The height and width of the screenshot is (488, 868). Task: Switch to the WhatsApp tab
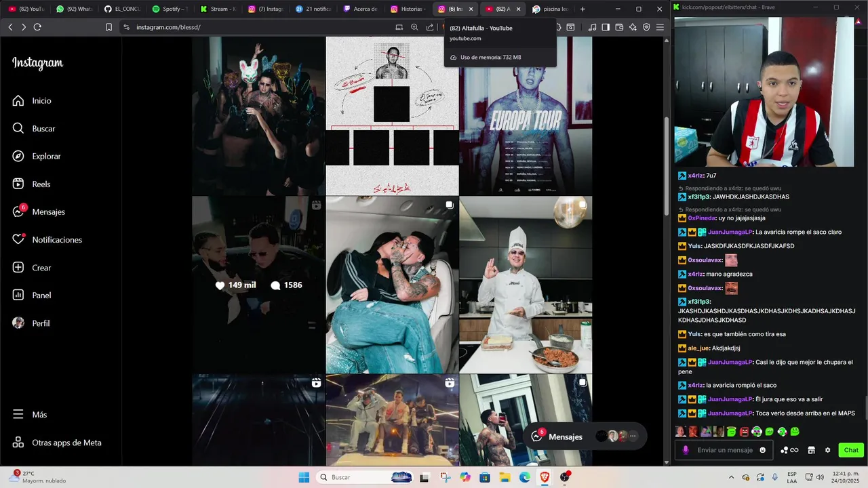(x=75, y=9)
